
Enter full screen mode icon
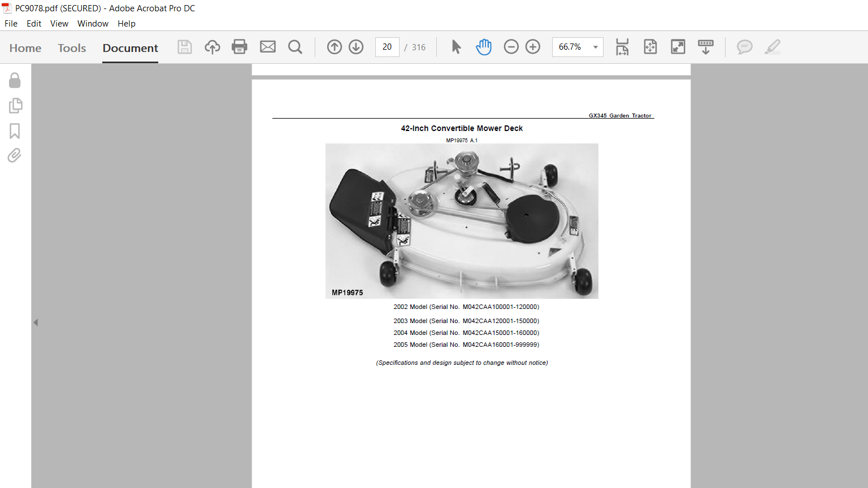coord(678,47)
